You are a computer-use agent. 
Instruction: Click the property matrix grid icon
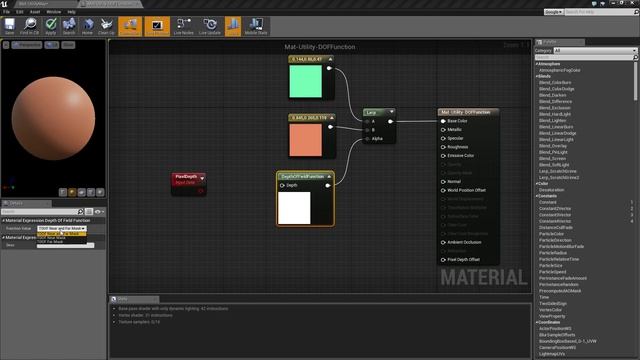(89, 211)
